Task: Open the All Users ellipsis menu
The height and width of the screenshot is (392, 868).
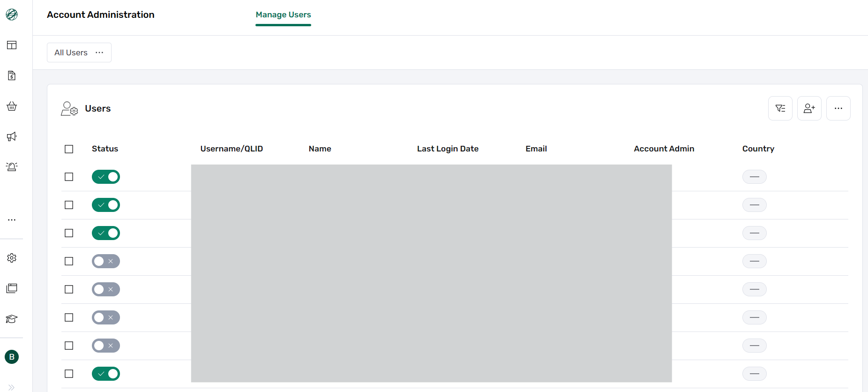Action: pos(99,53)
